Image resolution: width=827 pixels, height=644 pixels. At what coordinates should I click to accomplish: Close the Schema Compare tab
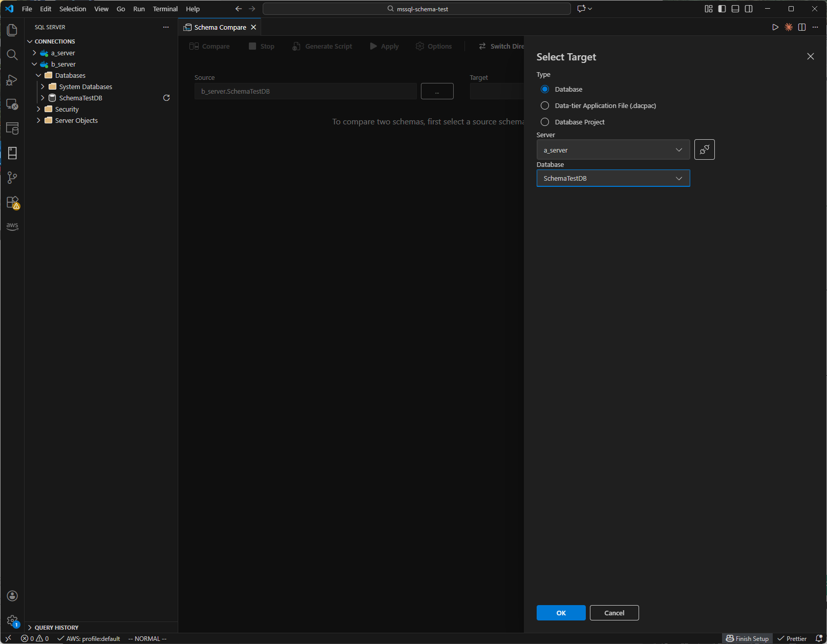(253, 27)
